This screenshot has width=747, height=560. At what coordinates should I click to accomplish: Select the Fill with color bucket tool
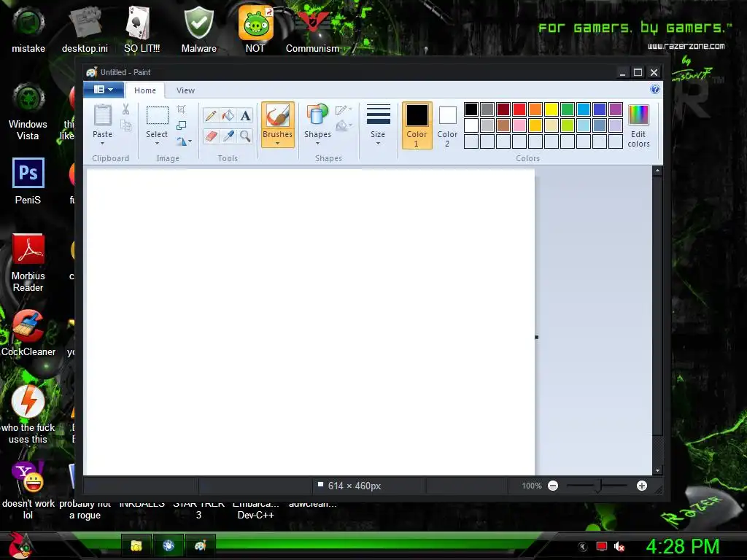click(228, 116)
